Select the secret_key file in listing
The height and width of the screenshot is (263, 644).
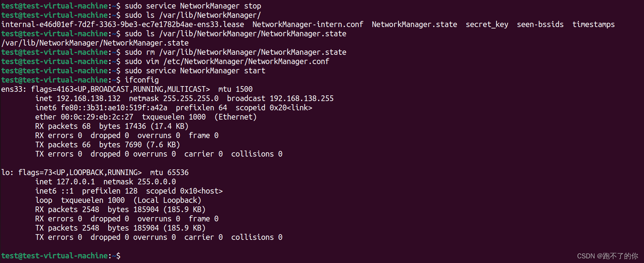(487, 25)
